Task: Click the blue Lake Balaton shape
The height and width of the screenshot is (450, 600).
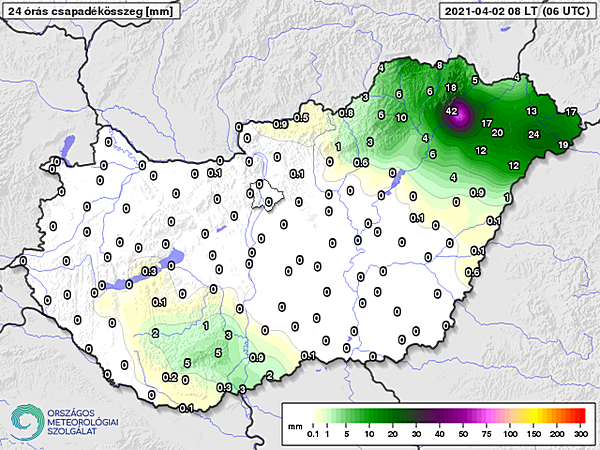Action: click(x=150, y=270)
